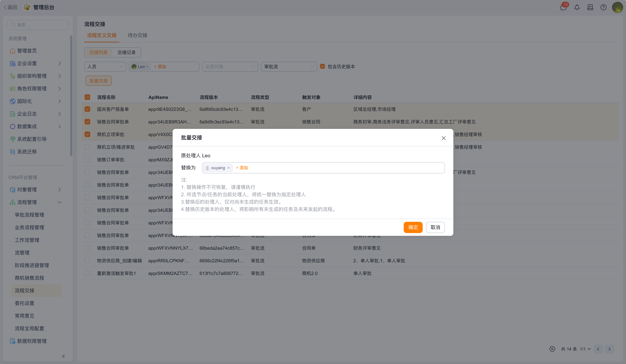Toggle the 包含历史版本 checkbox
626x364 pixels.
tap(322, 66)
